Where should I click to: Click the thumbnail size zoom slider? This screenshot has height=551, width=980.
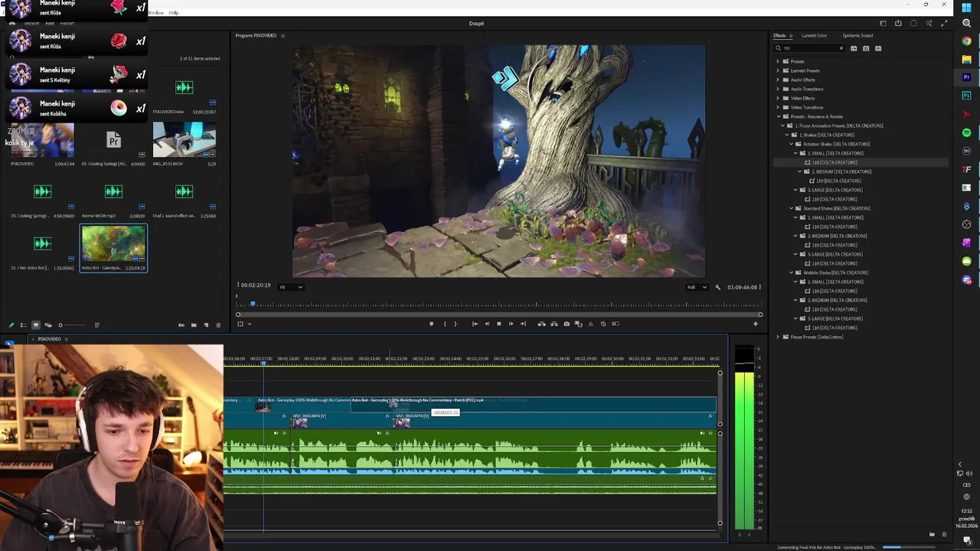73,325
